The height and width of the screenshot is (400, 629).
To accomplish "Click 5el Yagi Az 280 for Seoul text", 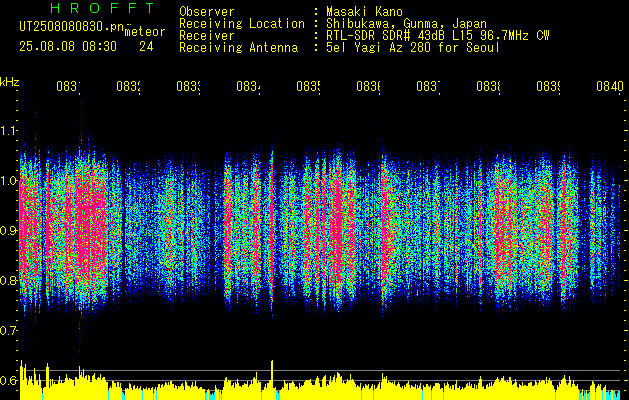I will click(x=413, y=48).
